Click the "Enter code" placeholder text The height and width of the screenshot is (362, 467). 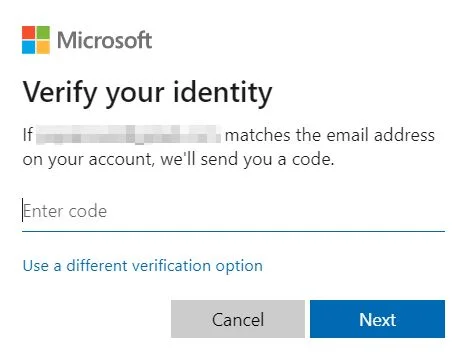pyautogui.click(x=65, y=211)
